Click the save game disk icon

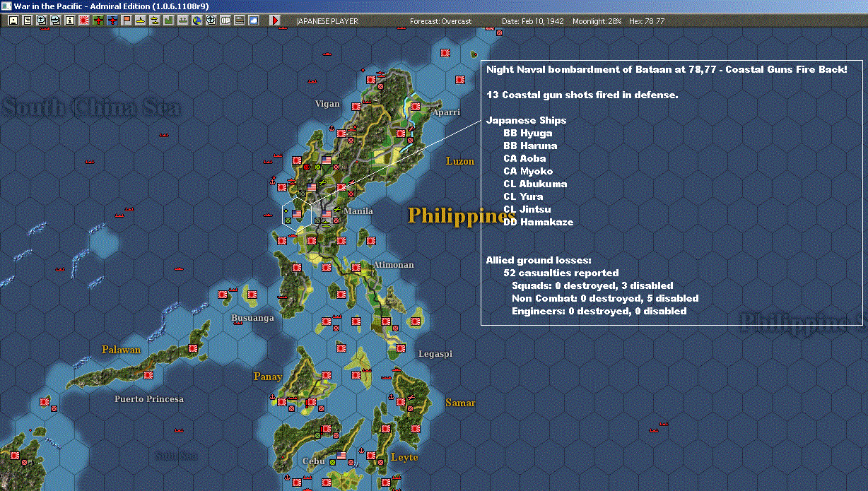[x=13, y=20]
